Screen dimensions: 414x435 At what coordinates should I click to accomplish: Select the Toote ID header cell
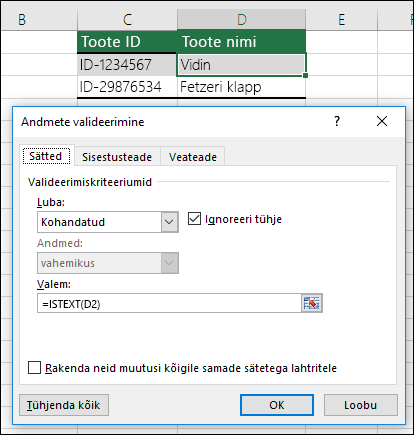[x=127, y=42]
